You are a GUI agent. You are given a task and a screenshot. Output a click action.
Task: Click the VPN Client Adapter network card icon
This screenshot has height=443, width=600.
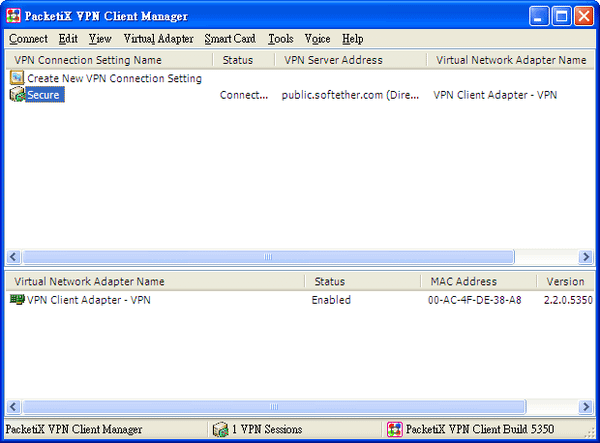[17, 299]
